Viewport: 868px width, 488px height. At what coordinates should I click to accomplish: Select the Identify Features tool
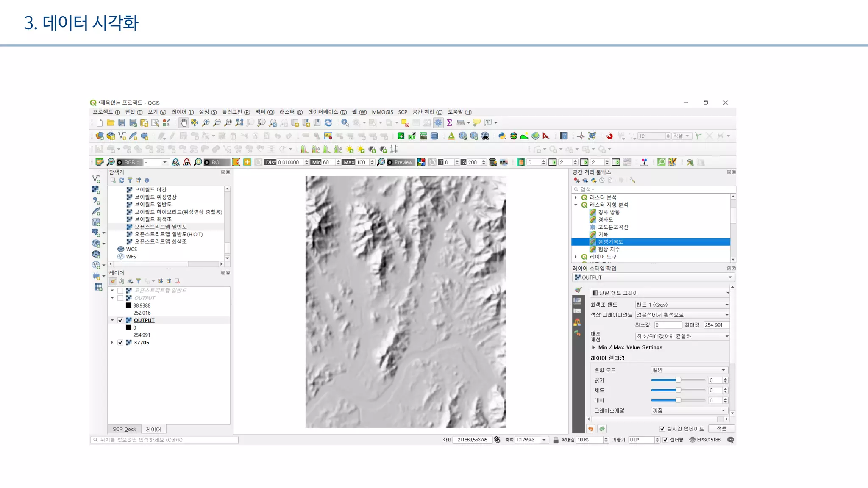[345, 123]
